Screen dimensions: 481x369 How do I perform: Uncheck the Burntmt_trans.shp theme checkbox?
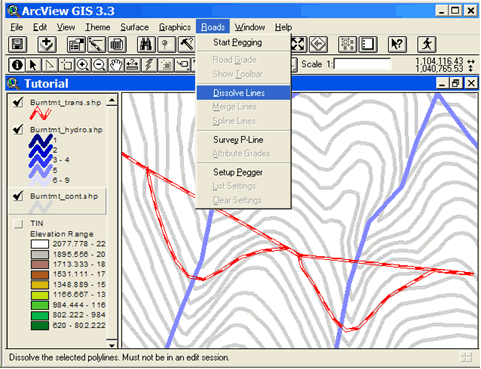pos(18,102)
